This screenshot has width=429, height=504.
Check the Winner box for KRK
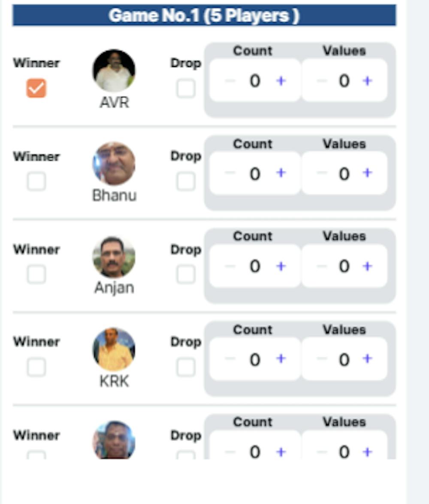point(36,367)
